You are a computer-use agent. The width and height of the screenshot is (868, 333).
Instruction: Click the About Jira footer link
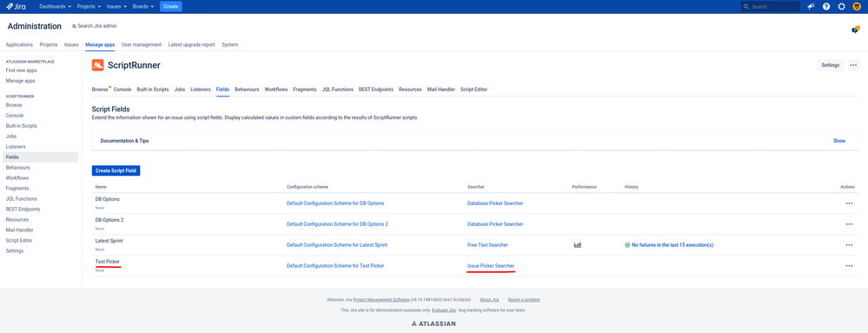tap(489, 300)
